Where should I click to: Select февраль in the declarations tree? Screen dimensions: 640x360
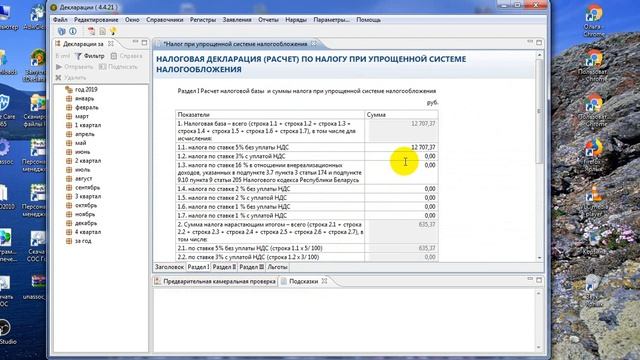click(87, 107)
